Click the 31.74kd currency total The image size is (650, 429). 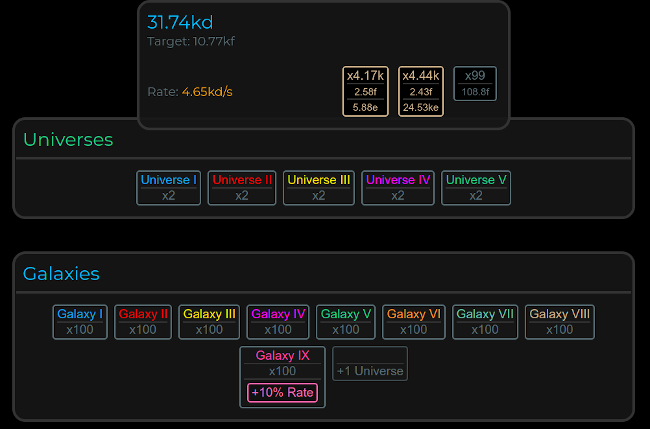coord(180,23)
